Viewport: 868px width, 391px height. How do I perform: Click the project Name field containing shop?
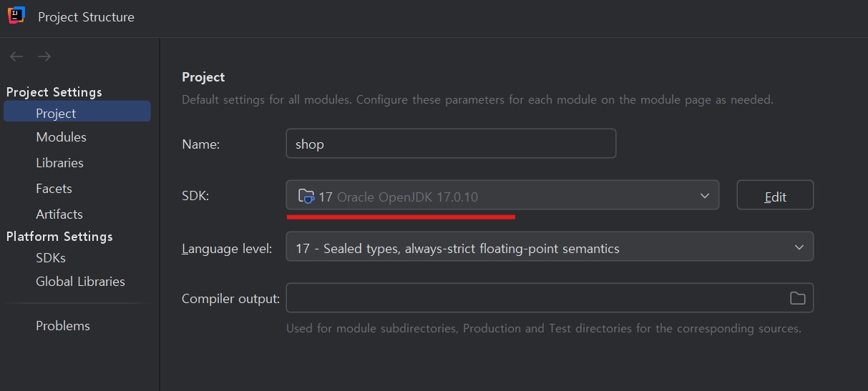[x=451, y=144]
